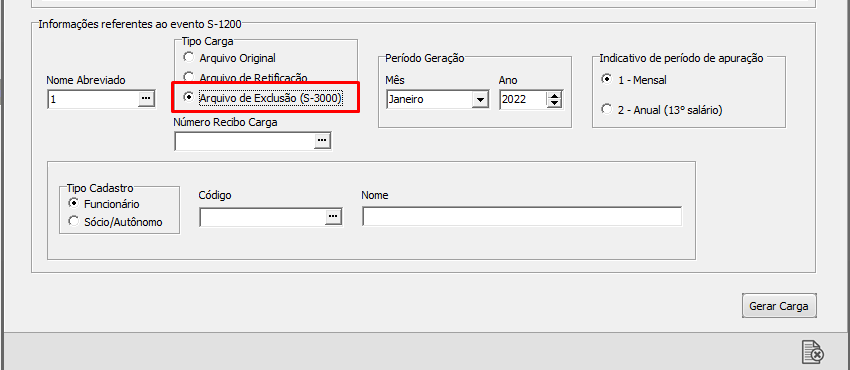Click the Ano field showing 2022
The width and height of the screenshot is (850, 370).
click(x=523, y=100)
